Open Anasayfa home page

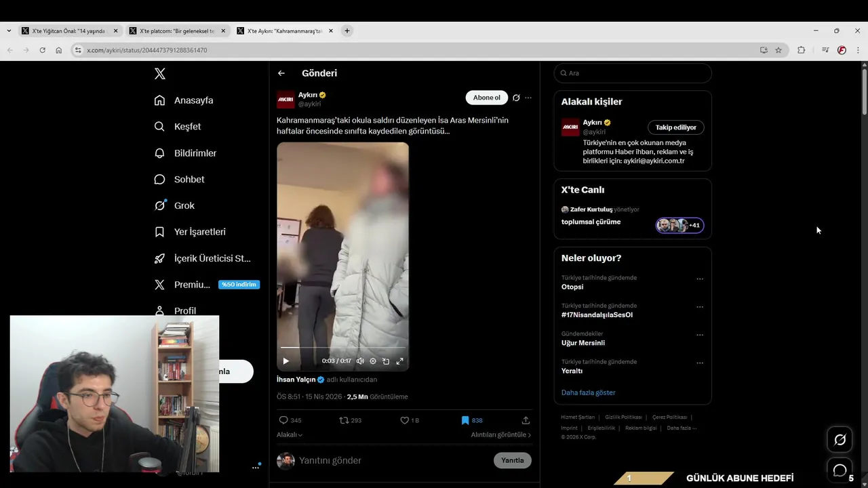184,100
